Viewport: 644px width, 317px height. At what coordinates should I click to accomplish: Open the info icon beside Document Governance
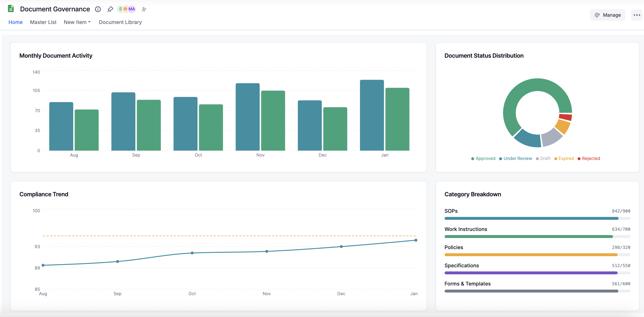tap(98, 9)
